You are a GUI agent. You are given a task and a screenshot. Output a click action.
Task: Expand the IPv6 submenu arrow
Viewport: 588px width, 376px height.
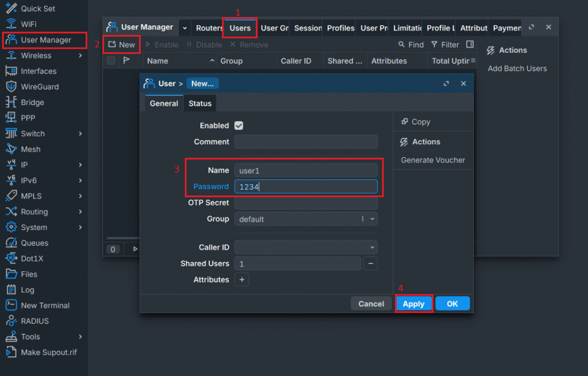(80, 180)
